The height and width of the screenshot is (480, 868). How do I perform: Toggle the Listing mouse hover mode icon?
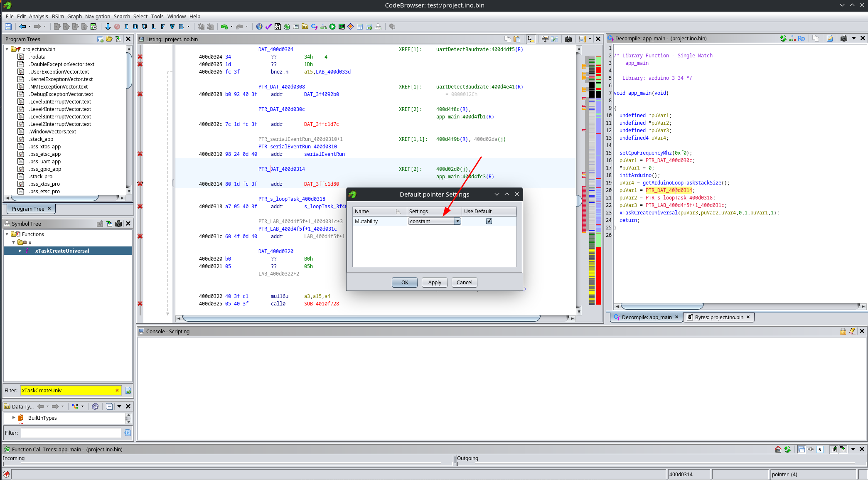(530, 39)
